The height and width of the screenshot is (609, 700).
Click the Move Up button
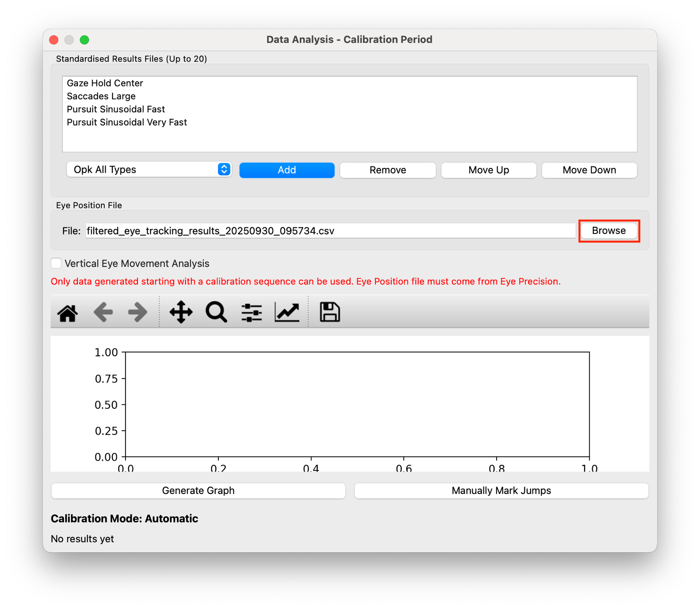488,170
